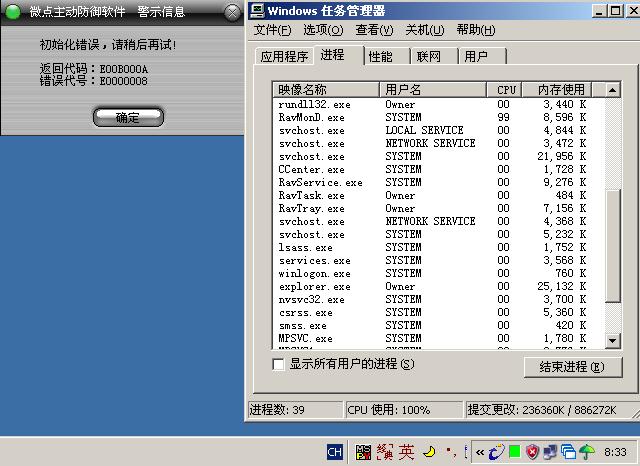640x466 pixels.
Task: Select MPSVC.exe process row
Action: pyautogui.click(x=438, y=338)
